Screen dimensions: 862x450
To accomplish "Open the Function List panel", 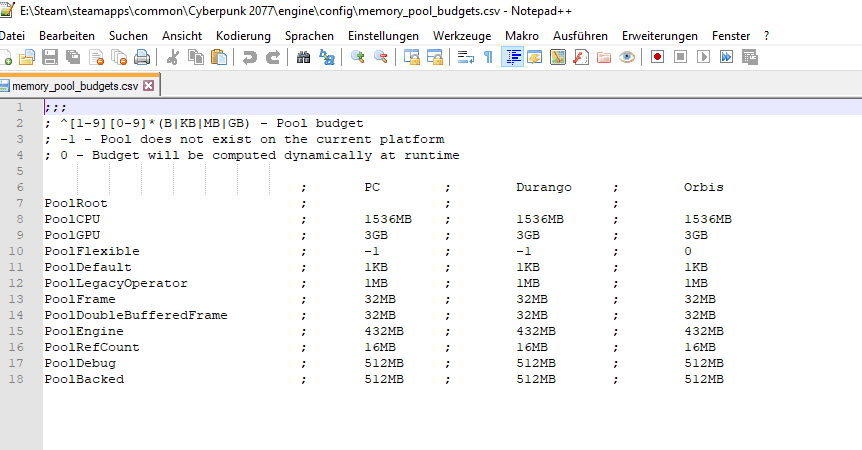I will coord(581,57).
